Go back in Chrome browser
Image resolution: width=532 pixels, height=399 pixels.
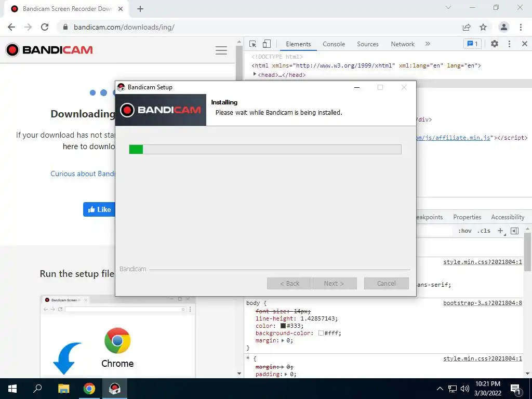click(x=11, y=27)
